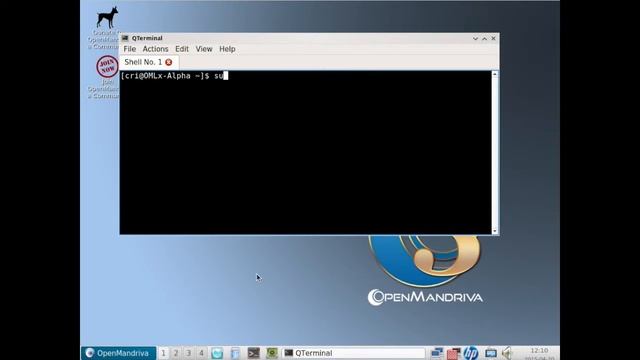The image size is (640, 360).
Task: Click the terminal scrollbar up arrow
Action: pos(495,74)
